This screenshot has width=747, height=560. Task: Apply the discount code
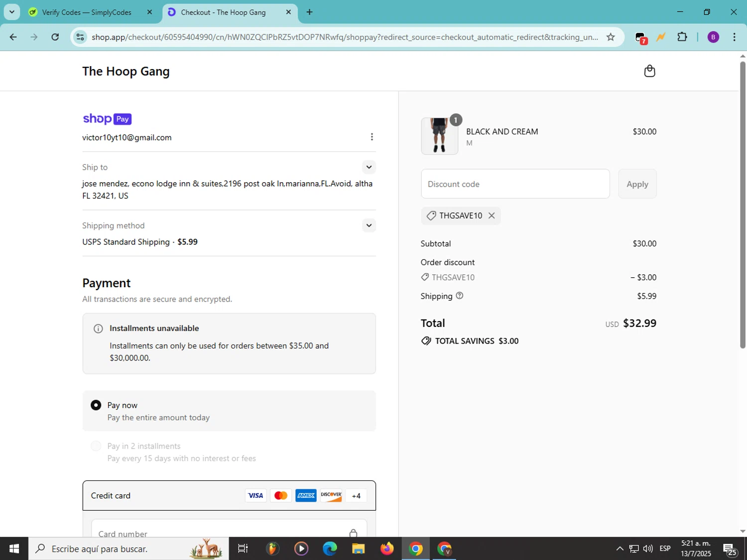tap(637, 184)
